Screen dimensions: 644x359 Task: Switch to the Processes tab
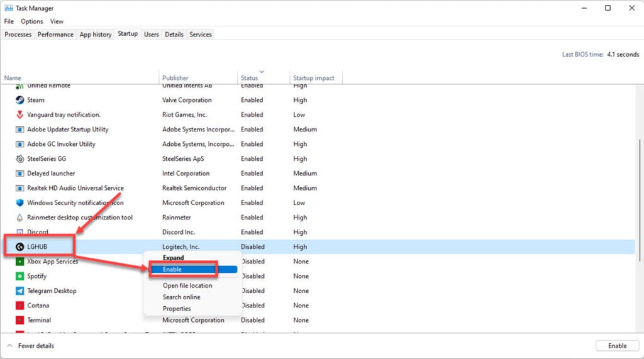18,35
